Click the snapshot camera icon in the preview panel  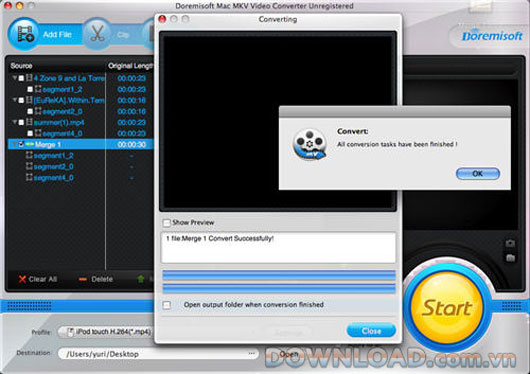[x=510, y=243]
